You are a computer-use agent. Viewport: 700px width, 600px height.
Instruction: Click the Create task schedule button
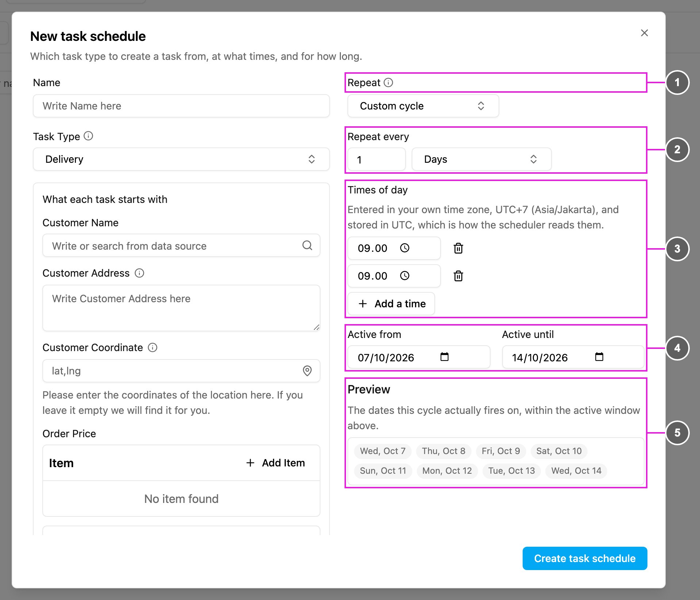(x=585, y=558)
